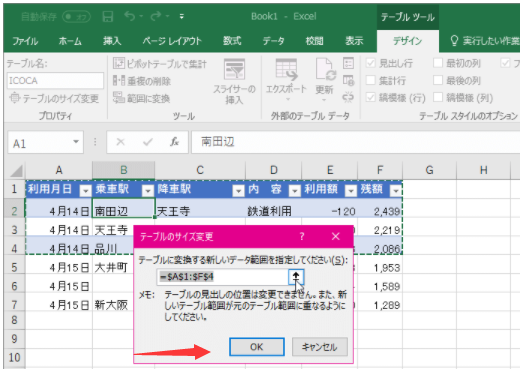This screenshot has height=369, width=521.
Task: Click the formula bar containing 南田辺
Action: (x=356, y=142)
